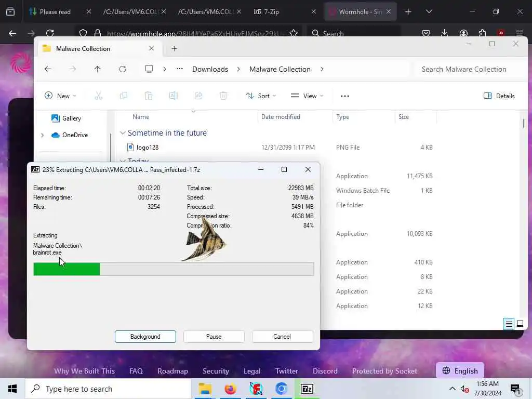532x399 pixels.
Task: Click the Copy icon in Explorer toolbar
Action: click(x=124, y=96)
